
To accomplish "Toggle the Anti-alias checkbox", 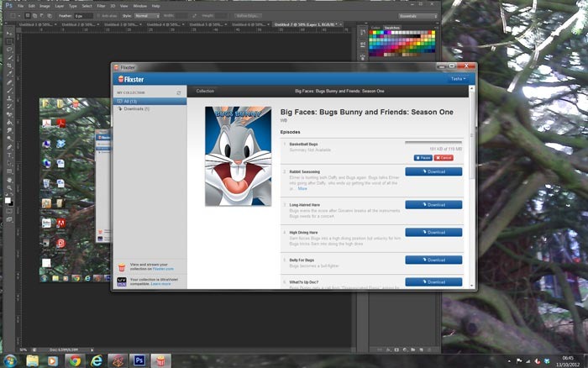I will point(98,16).
